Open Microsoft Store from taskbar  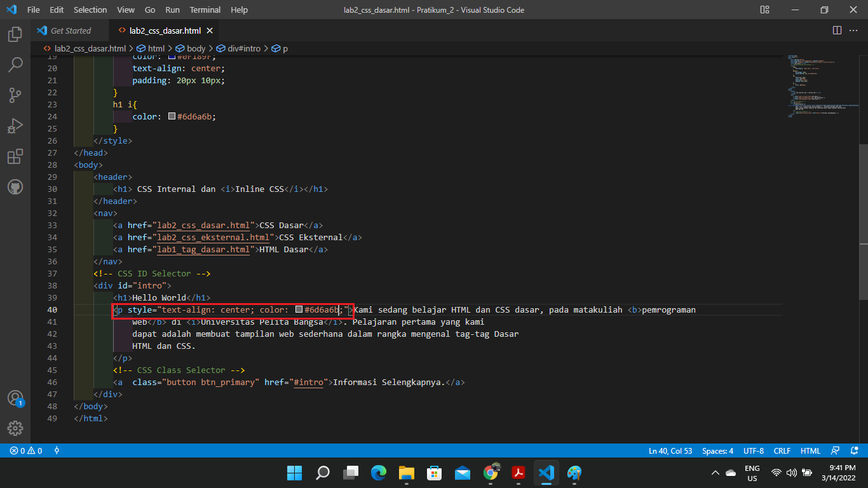click(435, 473)
